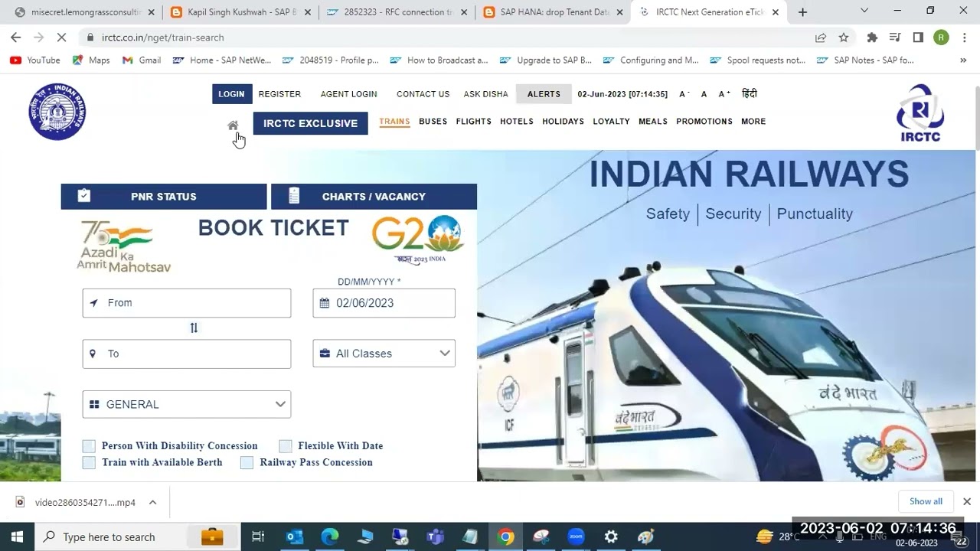980x551 pixels.
Task: Stop loading the page
Action: (63, 37)
